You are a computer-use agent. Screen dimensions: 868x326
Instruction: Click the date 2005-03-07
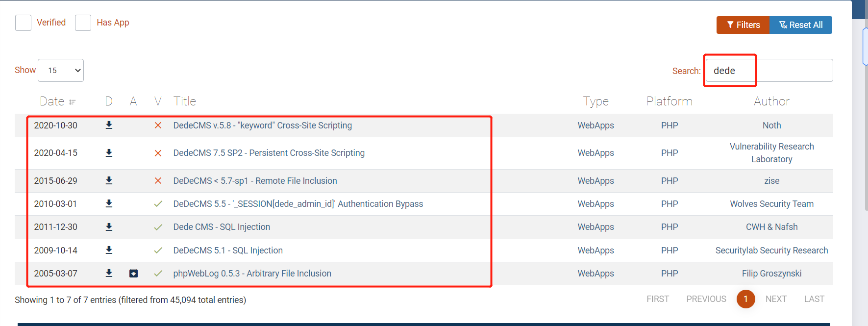pos(55,274)
